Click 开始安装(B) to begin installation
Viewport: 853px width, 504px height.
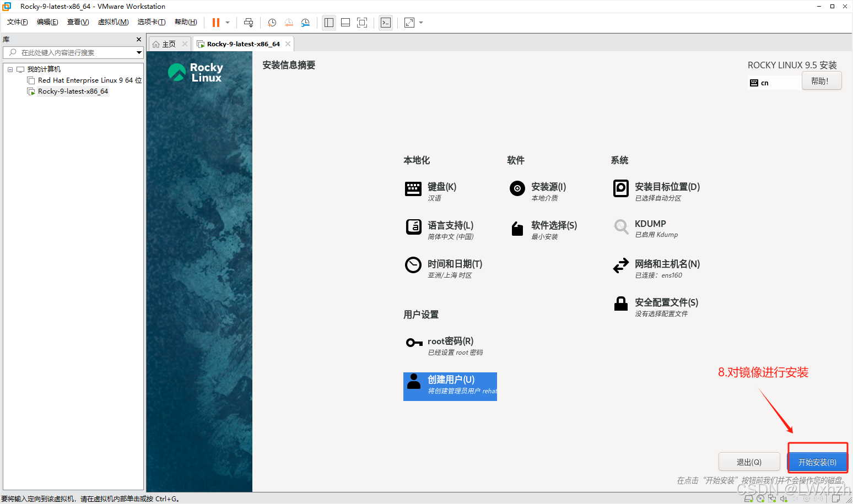coord(817,462)
